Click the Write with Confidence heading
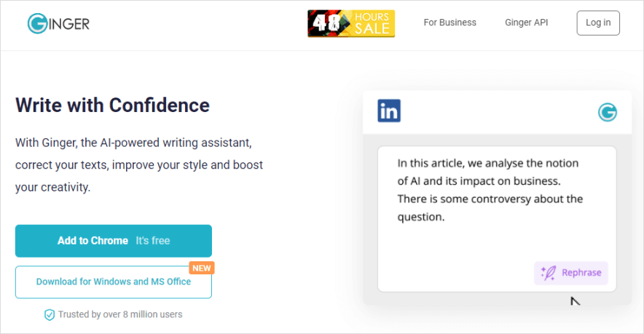644x334 pixels. click(x=112, y=106)
